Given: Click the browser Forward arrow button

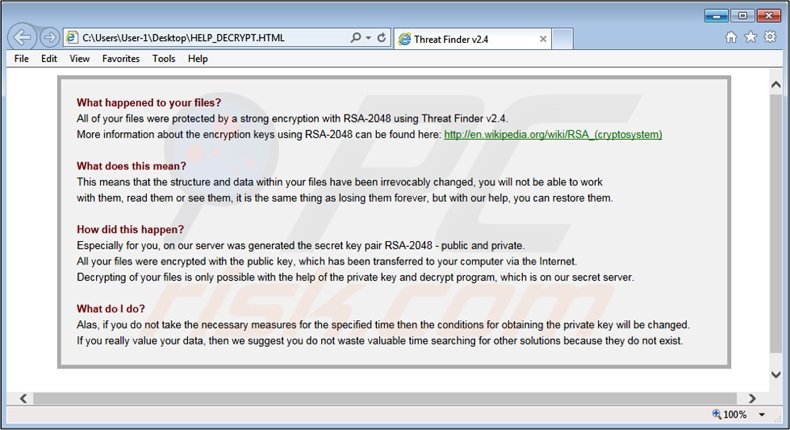Looking at the screenshot, I should pos(49,37).
